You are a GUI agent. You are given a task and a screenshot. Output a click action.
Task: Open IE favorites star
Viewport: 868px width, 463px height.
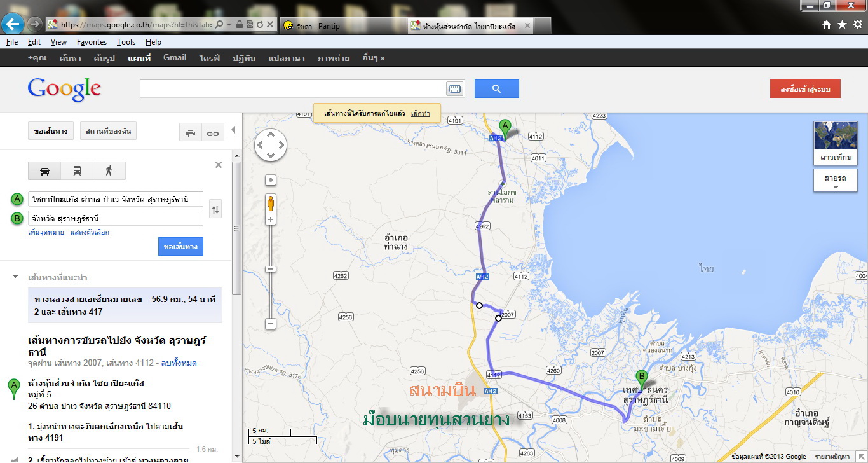842,24
